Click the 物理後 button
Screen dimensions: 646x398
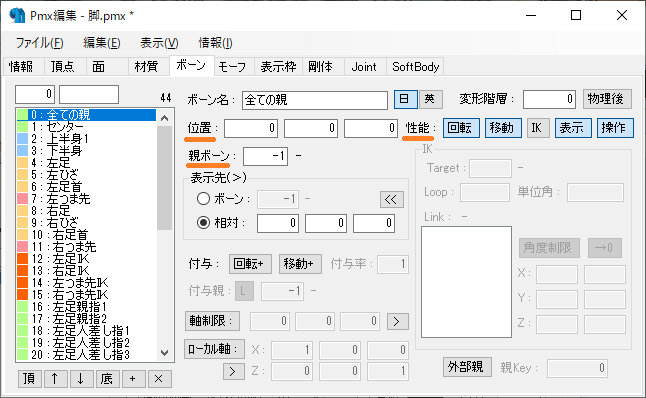click(607, 99)
